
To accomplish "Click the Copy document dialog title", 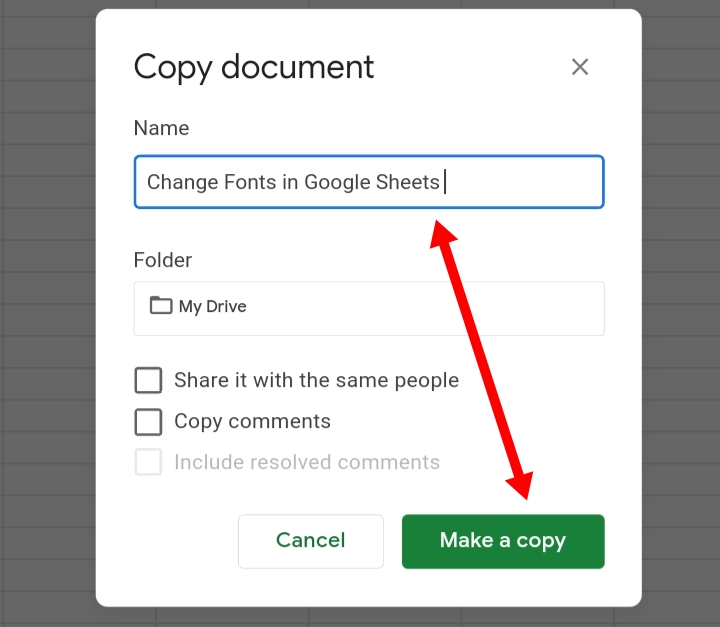I will (254, 68).
